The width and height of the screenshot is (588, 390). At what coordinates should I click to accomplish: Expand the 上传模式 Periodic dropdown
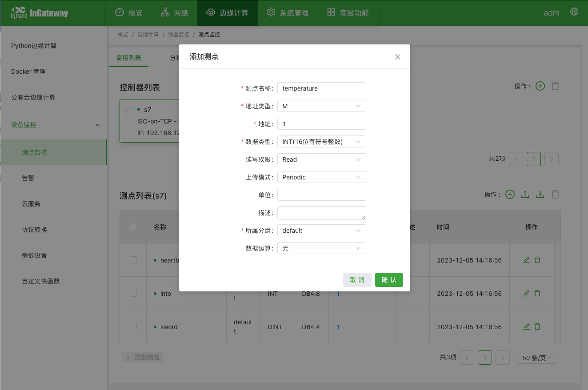pyautogui.click(x=321, y=177)
